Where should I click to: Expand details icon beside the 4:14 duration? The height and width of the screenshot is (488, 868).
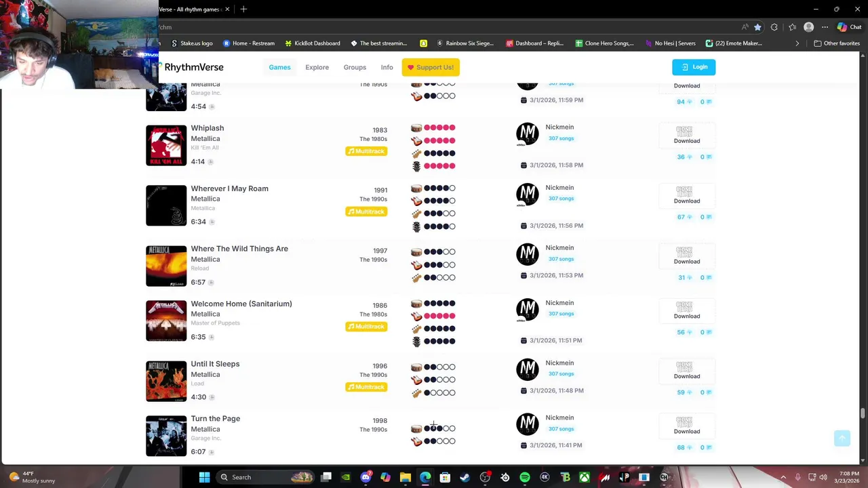210,161
